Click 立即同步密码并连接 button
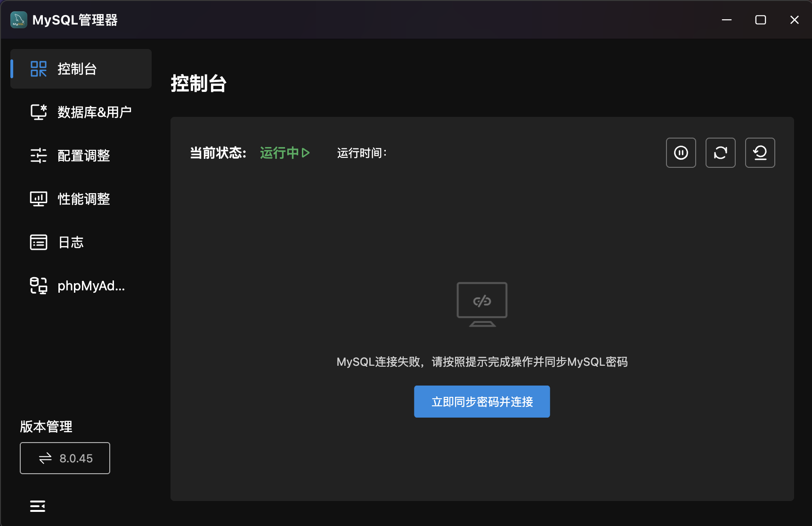812x526 pixels. [x=482, y=402]
